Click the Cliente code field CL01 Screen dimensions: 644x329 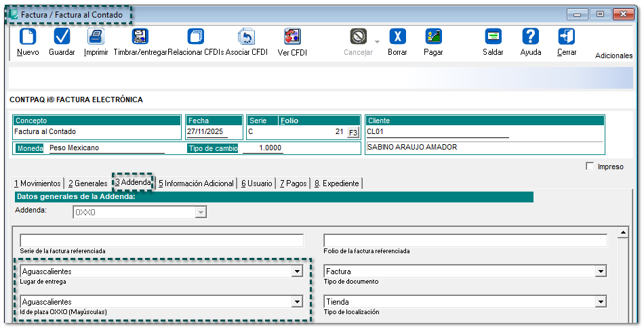[x=438, y=132]
